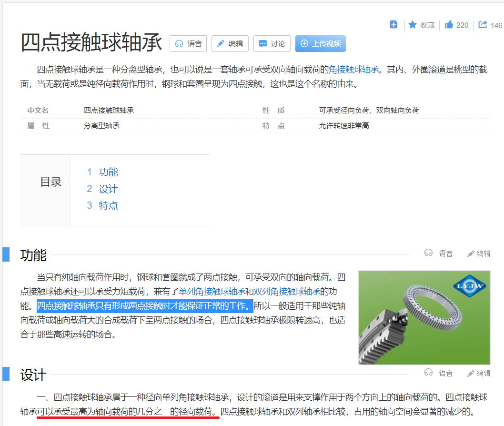
Task: Click the share count 146
Action: click(x=496, y=25)
